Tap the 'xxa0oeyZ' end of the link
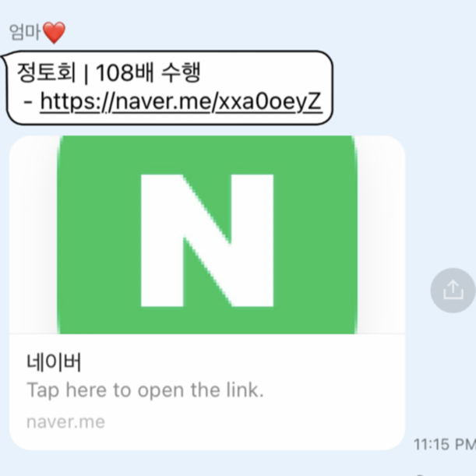 coord(270,101)
